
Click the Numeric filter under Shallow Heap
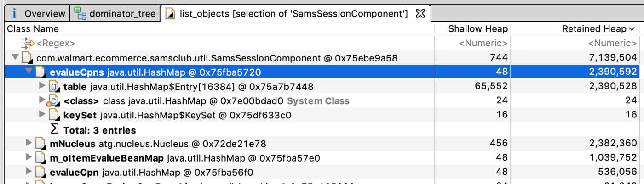[483, 44]
